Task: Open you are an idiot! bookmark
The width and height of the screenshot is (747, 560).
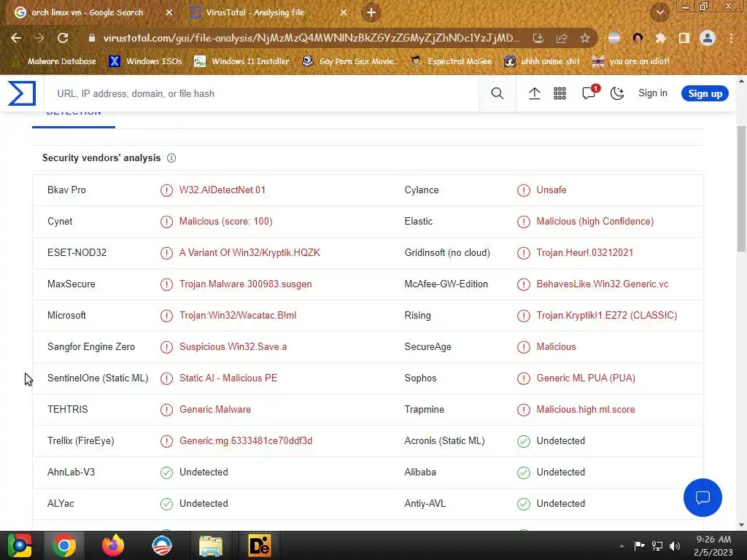Action: [631, 61]
